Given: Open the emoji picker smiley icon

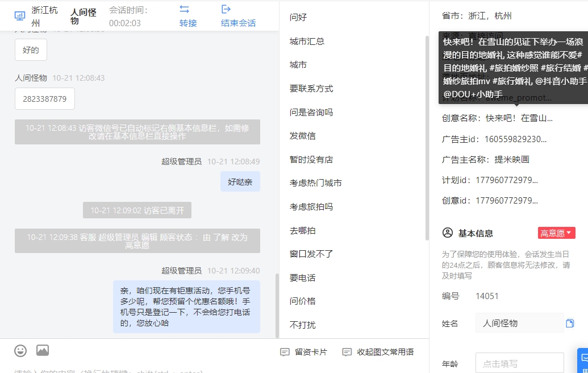Looking at the screenshot, I should tap(20, 351).
